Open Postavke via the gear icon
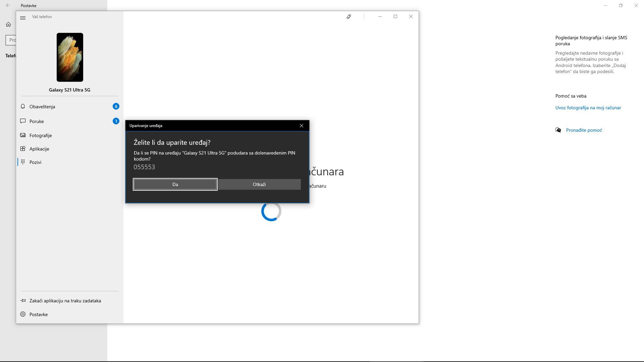 [23, 314]
